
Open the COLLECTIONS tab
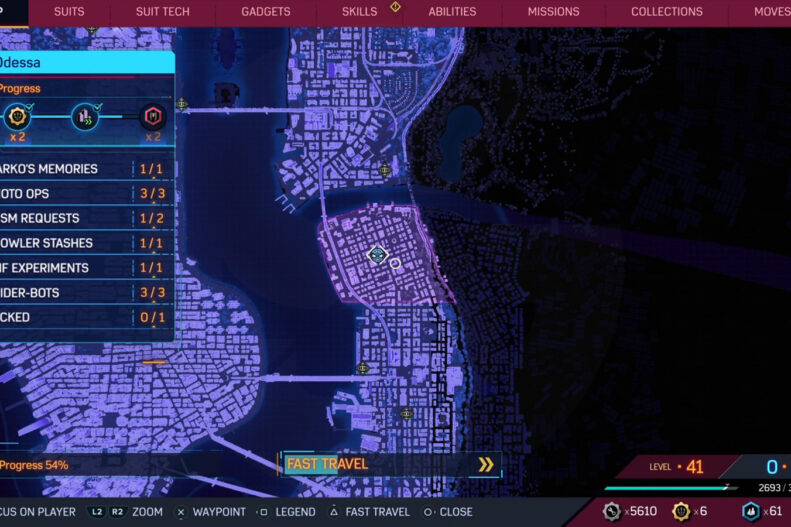coord(666,12)
